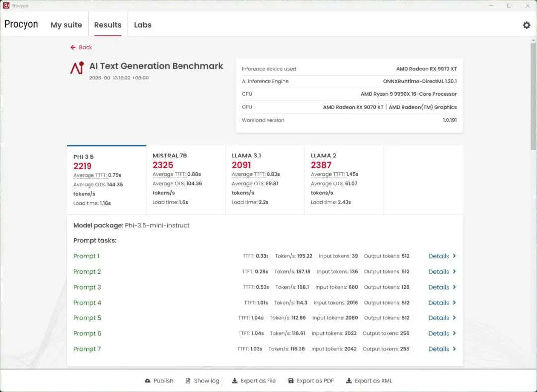Click the Export as File download icon
The image size is (537, 392).
[235, 381]
